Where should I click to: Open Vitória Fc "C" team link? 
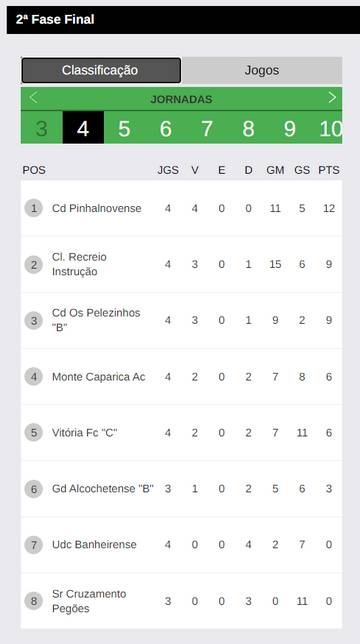tap(85, 432)
